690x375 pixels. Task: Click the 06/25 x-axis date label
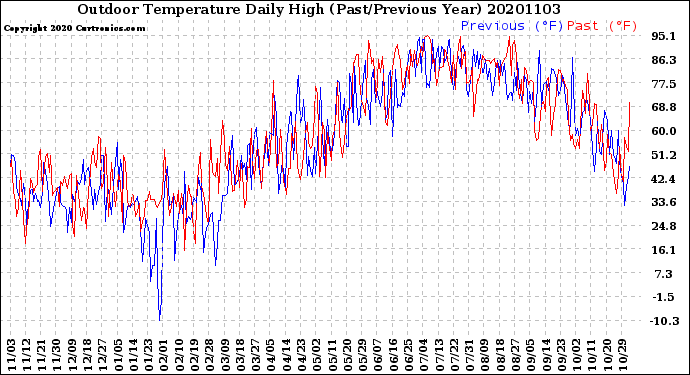pyautogui.click(x=407, y=355)
